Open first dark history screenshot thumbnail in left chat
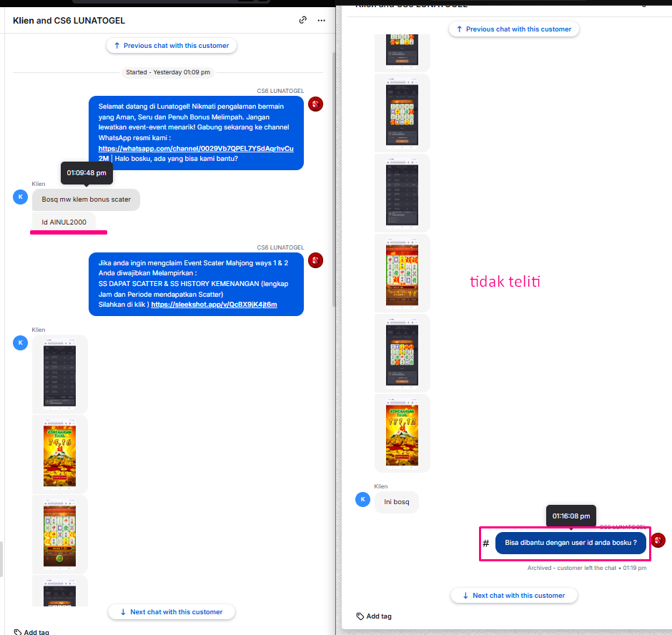 pos(59,374)
